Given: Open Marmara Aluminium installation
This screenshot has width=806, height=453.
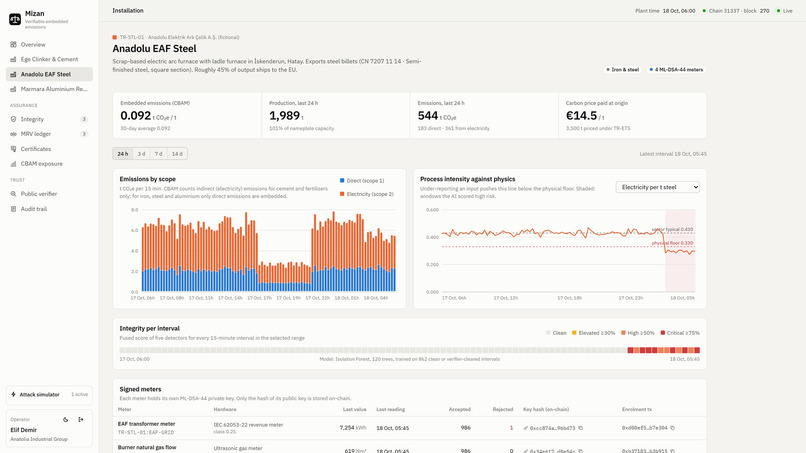Looking at the screenshot, I should coord(49,89).
